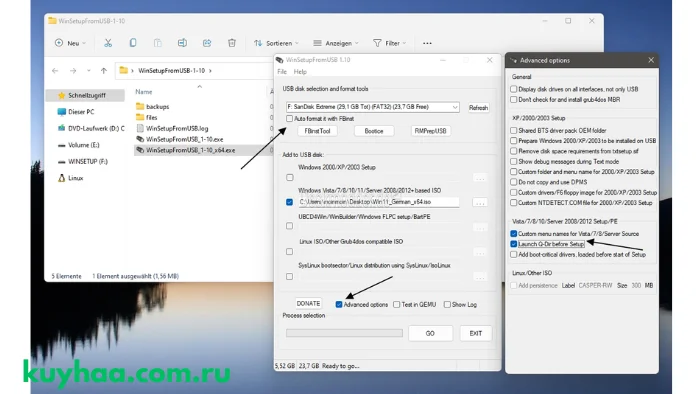Close the Advanced options window
The height and width of the screenshot is (394, 700).
click(651, 60)
